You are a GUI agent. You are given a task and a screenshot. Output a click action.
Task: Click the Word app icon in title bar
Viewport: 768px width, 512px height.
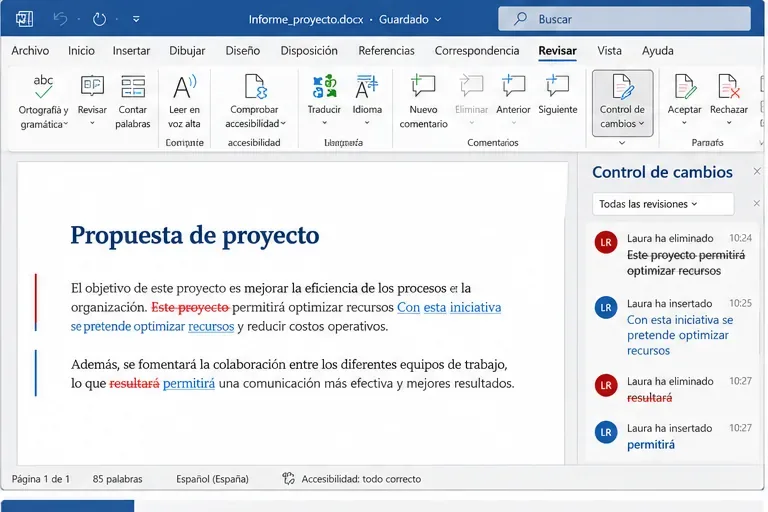(x=24, y=19)
